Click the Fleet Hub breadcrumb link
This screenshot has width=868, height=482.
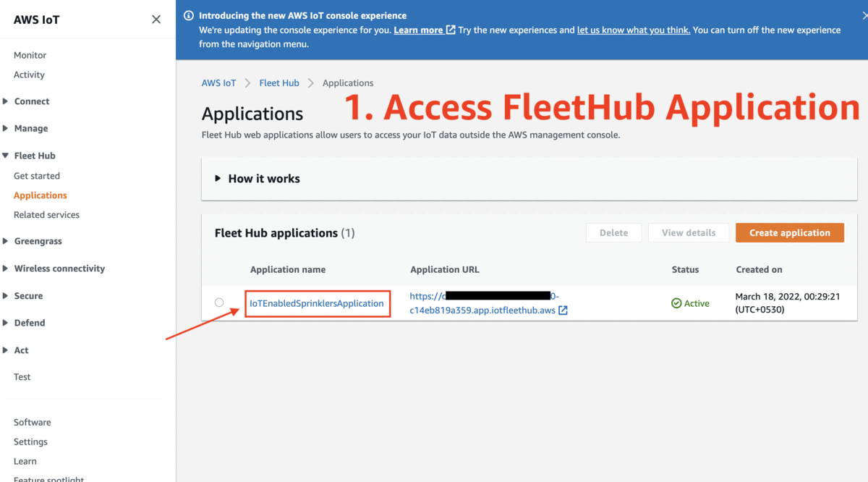click(x=279, y=83)
